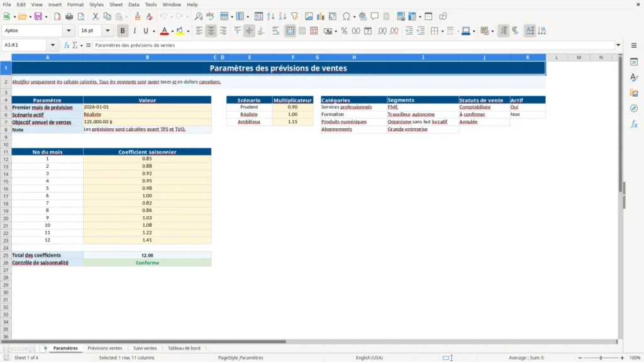Click the zoom slider handle
644x362 pixels.
(x=601, y=358)
